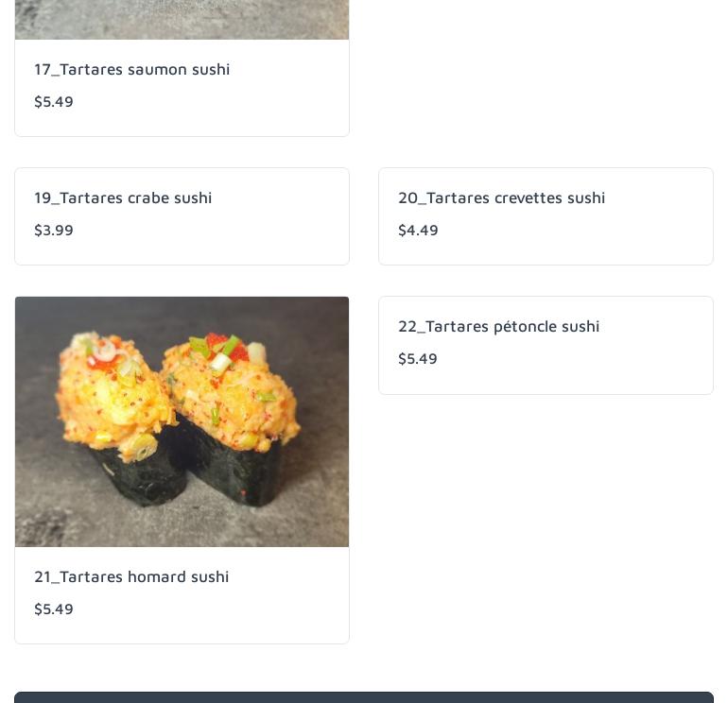This screenshot has height=703, width=728.
Task: Click the $4.49 crevettes sushi price
Action: coord(418,231)
